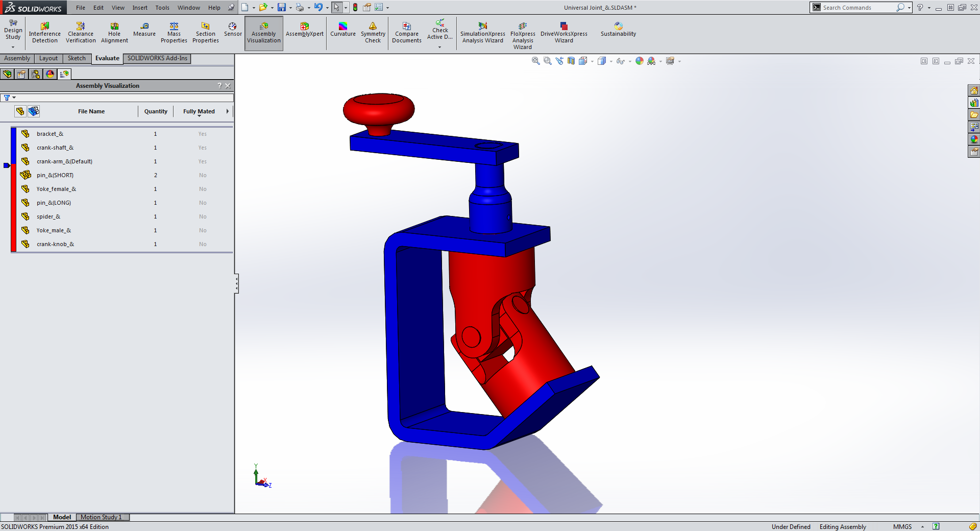Open the Insert menu

click(x=139, y=8)
